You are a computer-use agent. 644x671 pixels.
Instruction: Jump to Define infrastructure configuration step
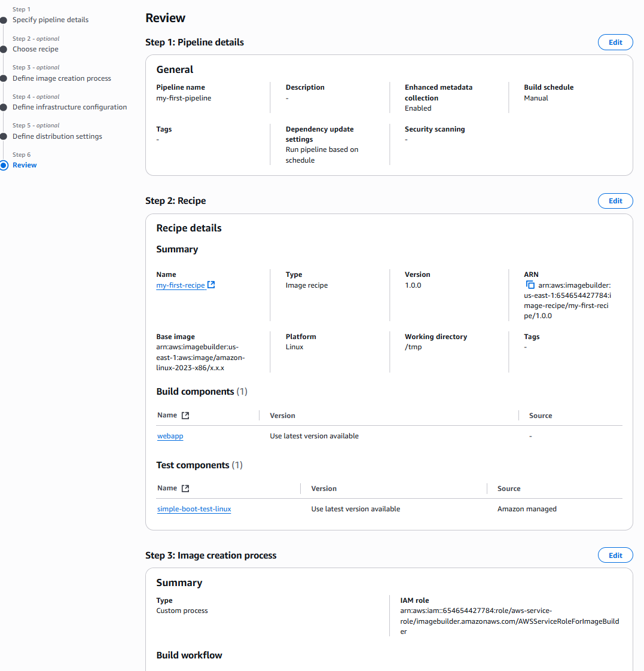(x=69, y=107)
